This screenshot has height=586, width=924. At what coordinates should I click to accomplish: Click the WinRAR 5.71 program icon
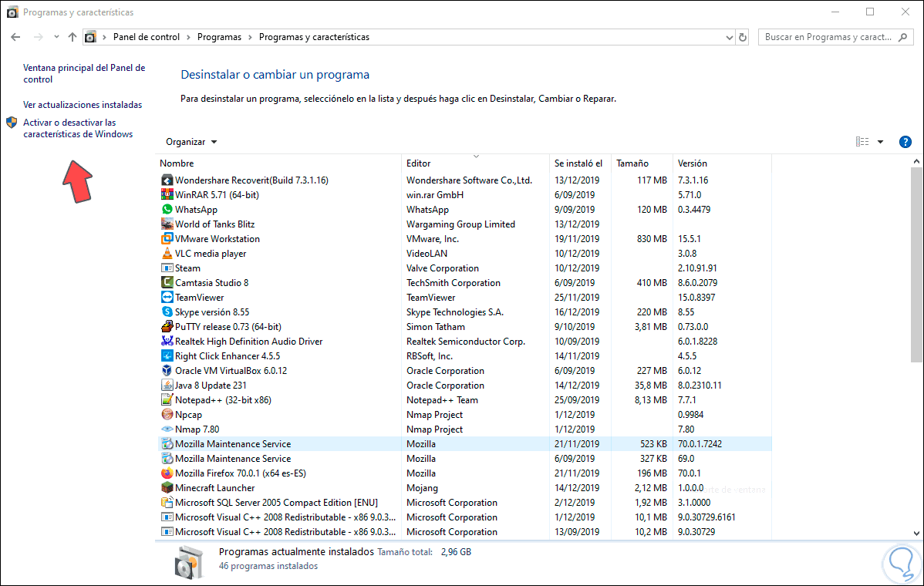click(x=167, y=195)
